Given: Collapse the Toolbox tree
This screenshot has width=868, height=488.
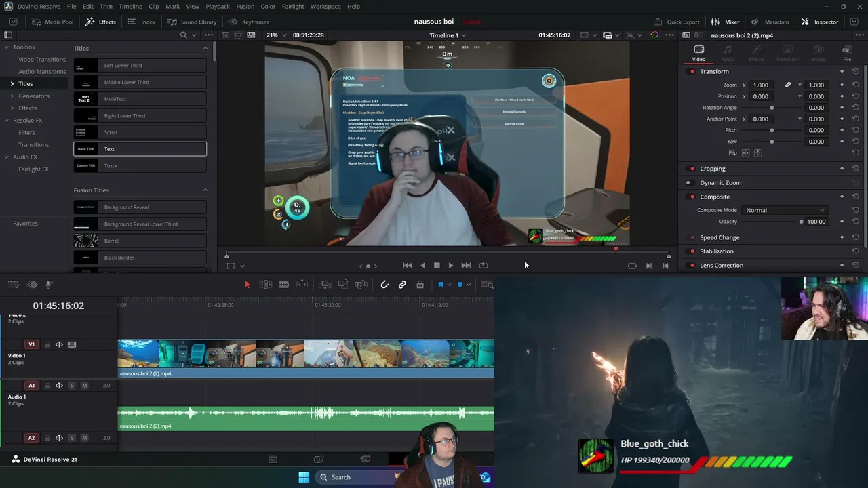Looking at the screenshot, I should pyautogui.click(x=7, y=47).
